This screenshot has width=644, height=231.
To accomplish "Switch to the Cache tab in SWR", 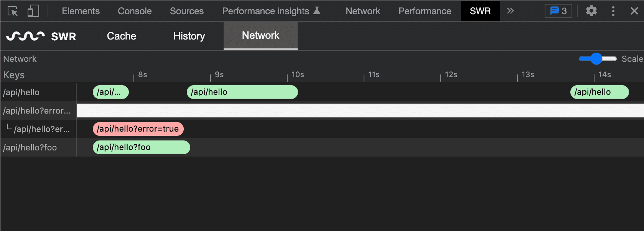I will 121,36.
